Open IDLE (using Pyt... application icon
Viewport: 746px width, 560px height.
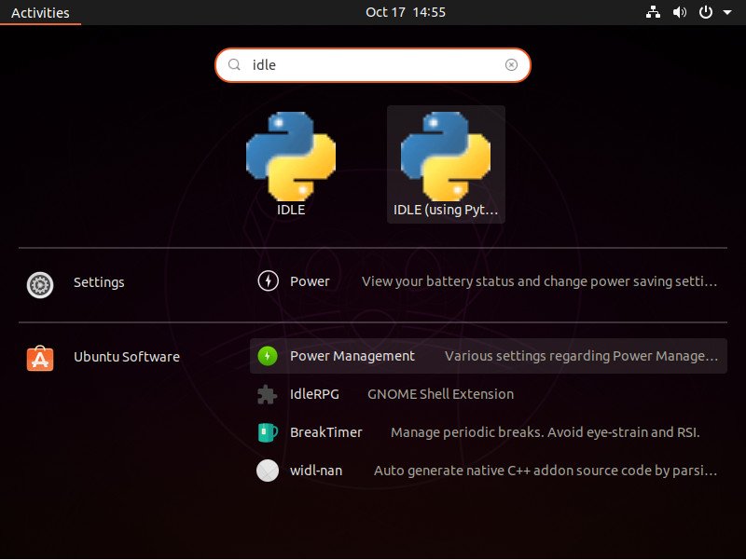tap(446, 157)
